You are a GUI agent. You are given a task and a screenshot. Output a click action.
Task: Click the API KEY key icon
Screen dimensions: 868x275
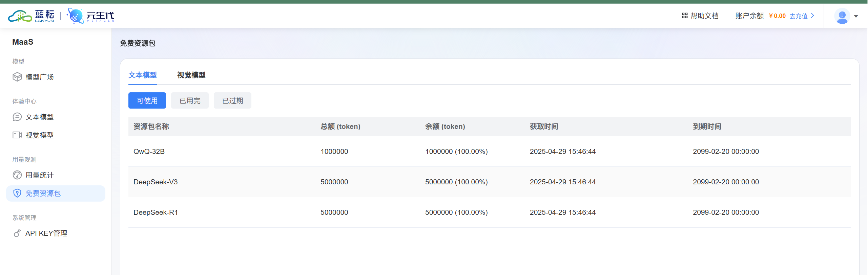coord(17,233)
